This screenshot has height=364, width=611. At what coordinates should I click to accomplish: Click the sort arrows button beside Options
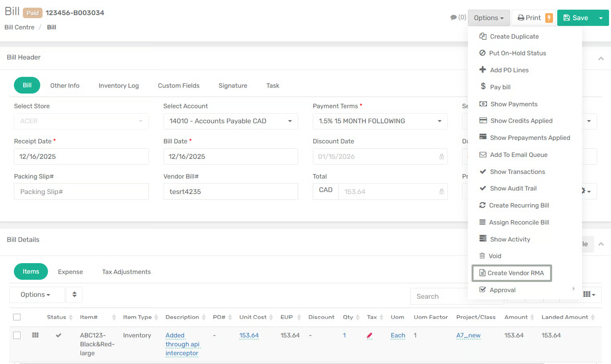point(74,294)
